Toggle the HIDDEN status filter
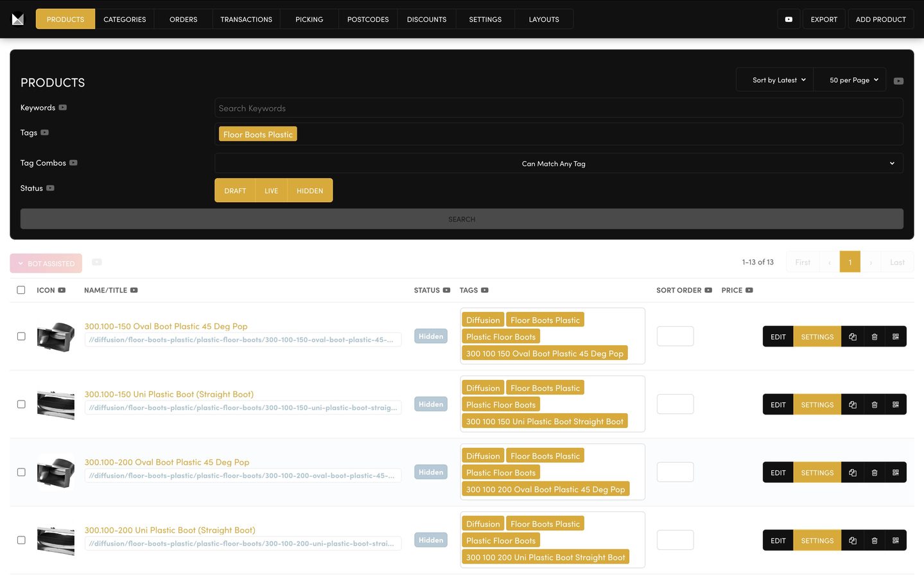The height and width of the screenshot is (575, 924). [x=309, y=191]
